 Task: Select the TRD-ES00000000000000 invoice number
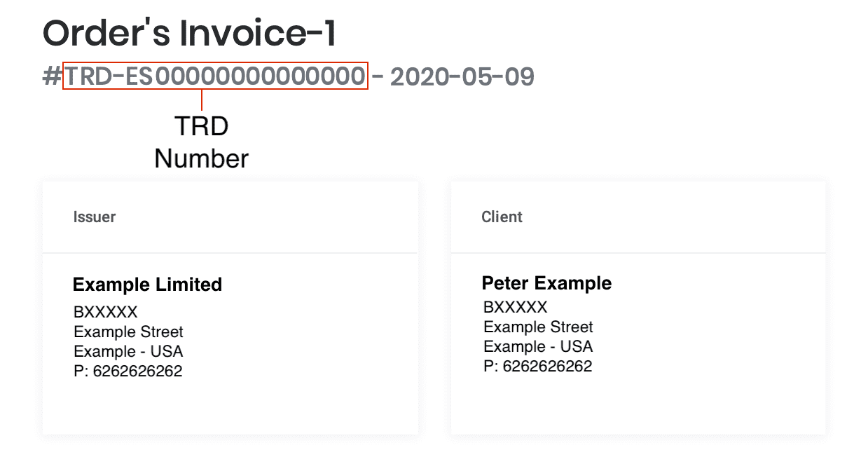coord(215,76)
